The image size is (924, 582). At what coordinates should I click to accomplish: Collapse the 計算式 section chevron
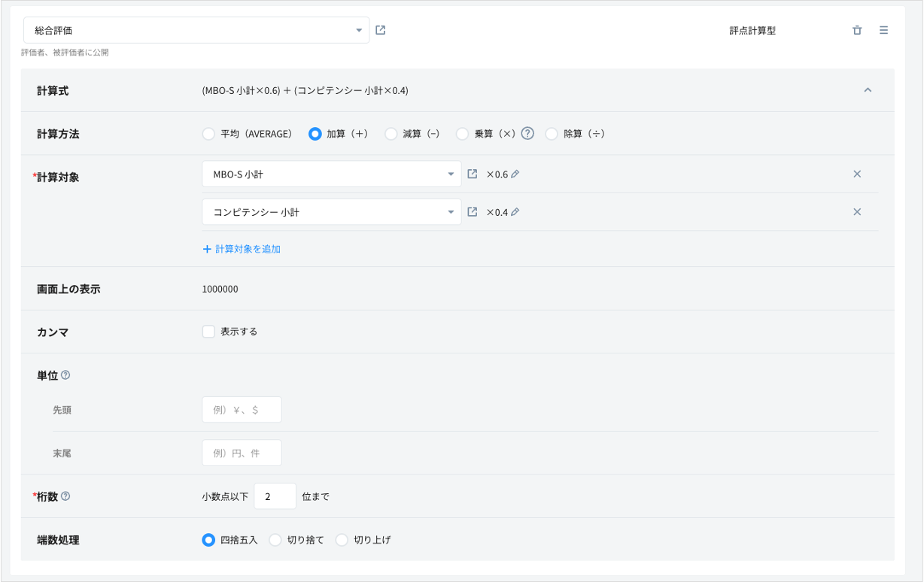tap(868, 90)
